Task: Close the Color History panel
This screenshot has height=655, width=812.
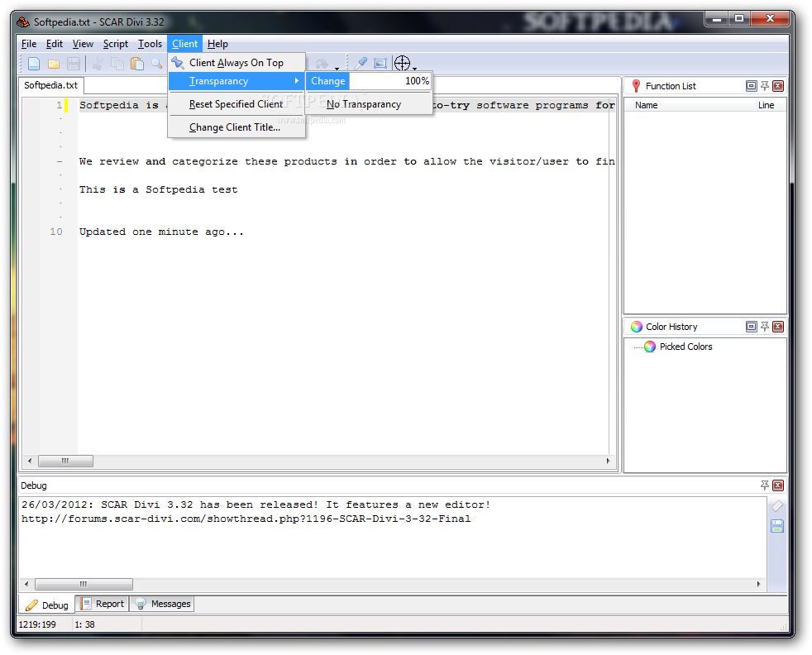Action: (778, 327)
